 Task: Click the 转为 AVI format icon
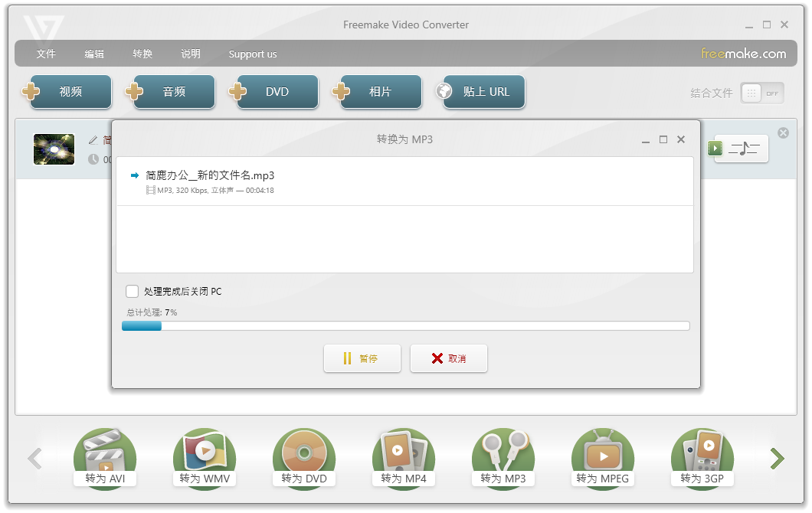[105, 458]
